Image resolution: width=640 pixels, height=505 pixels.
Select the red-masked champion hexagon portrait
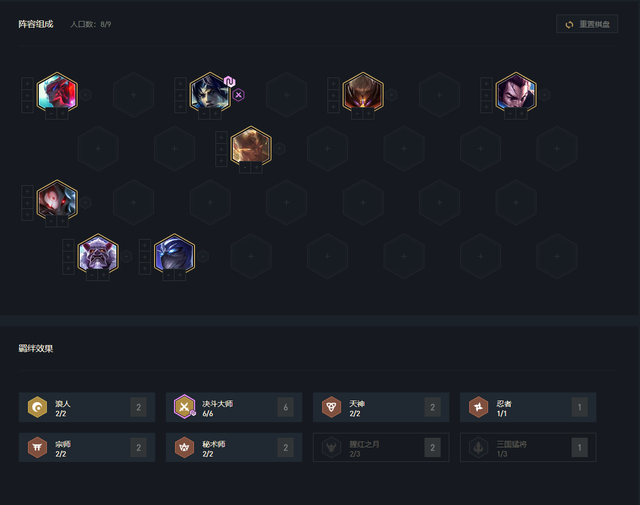57,93
